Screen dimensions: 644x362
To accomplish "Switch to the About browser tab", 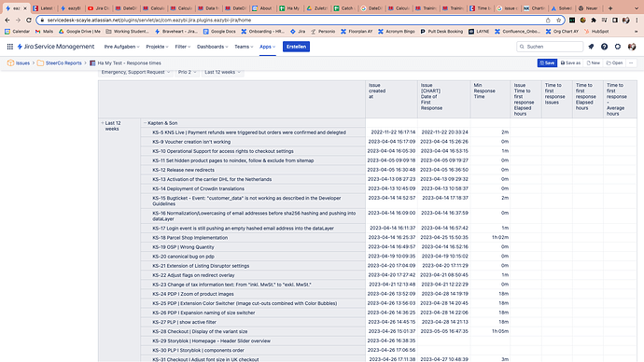I will [262, 8].
